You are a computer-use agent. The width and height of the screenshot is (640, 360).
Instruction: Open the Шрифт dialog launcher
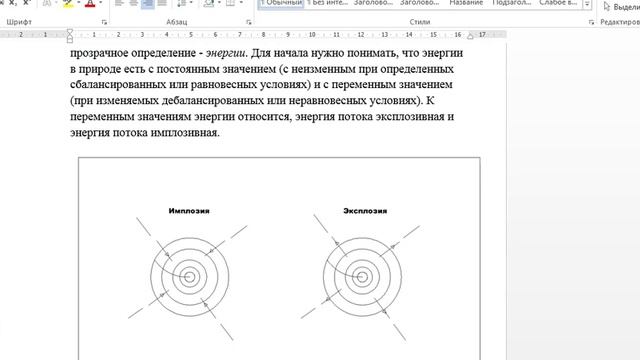click(x=104, y=22)
